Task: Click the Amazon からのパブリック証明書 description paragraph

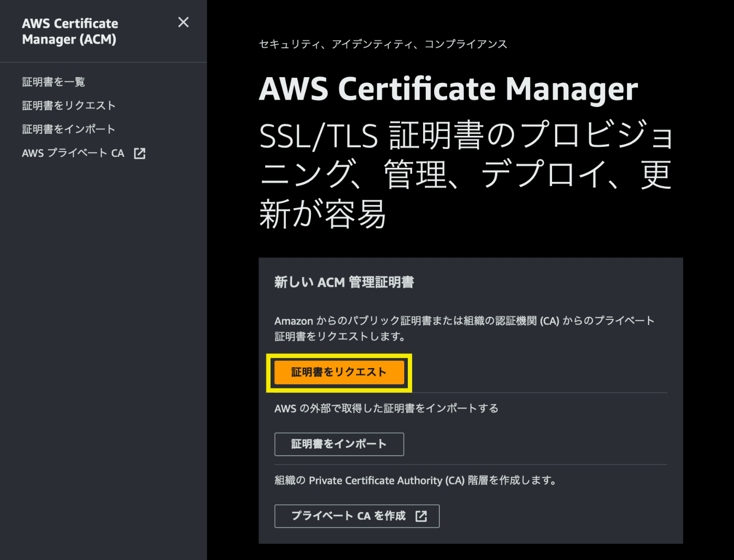Action: [465, 328]
